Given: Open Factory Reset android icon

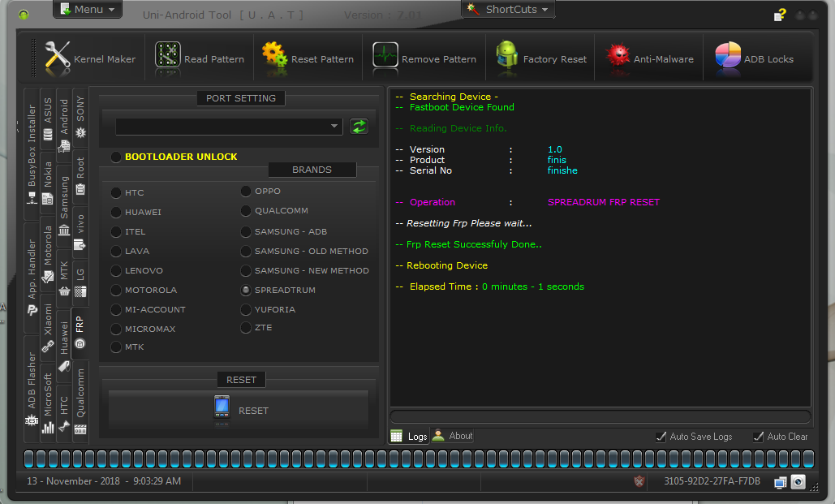Looking at the screenshot, I should [x=506, y=55].
